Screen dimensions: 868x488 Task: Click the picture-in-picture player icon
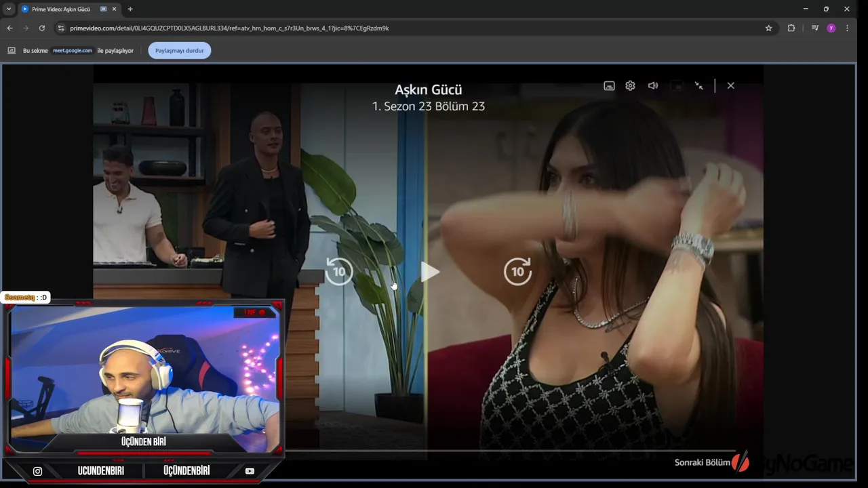pyautogui.click(x=676, y=86)
